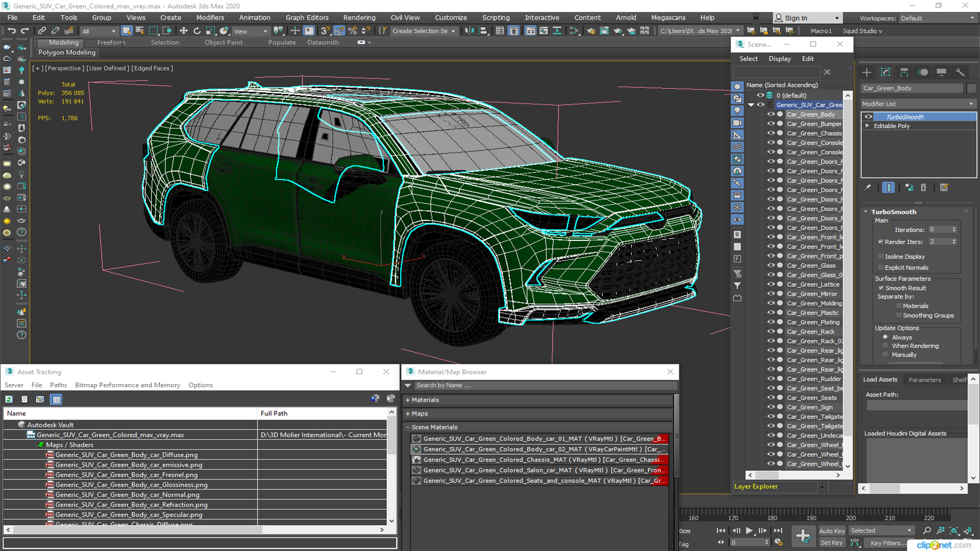
Task: Switch Asset Tracking to table view icon
Action: [57, 399]
